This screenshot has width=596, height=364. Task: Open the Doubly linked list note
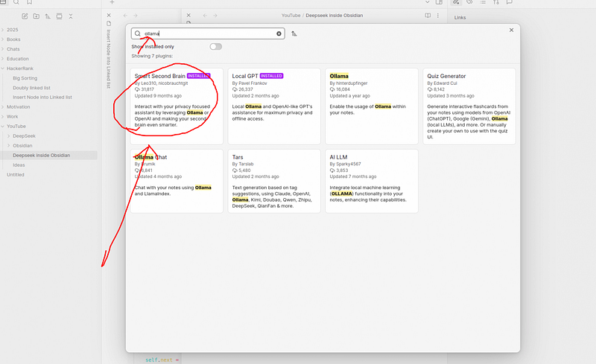click(31, 88)
